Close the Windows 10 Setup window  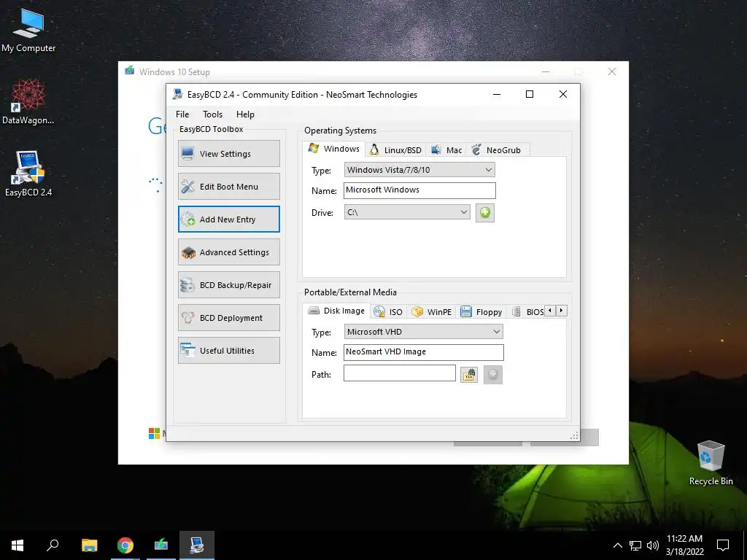[x=612, y=71]
